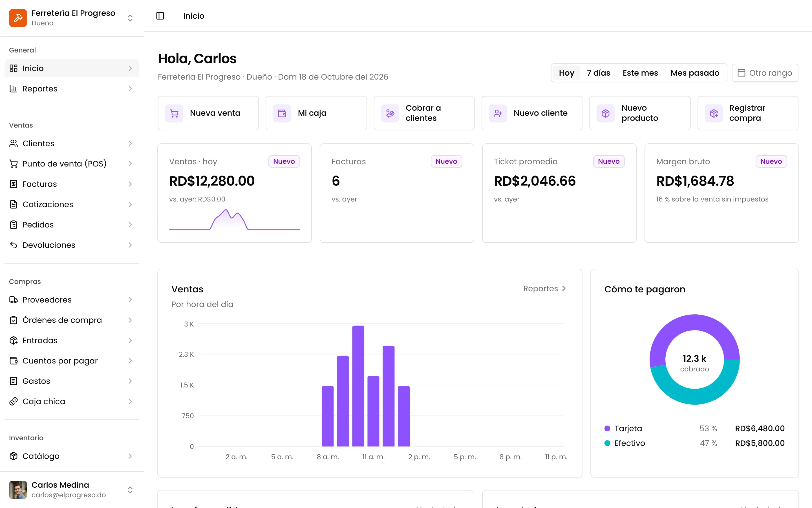Click the Reportes bar chart sidebar icon
Viewport: 812px width, 508px height.
tap(14, 89)
